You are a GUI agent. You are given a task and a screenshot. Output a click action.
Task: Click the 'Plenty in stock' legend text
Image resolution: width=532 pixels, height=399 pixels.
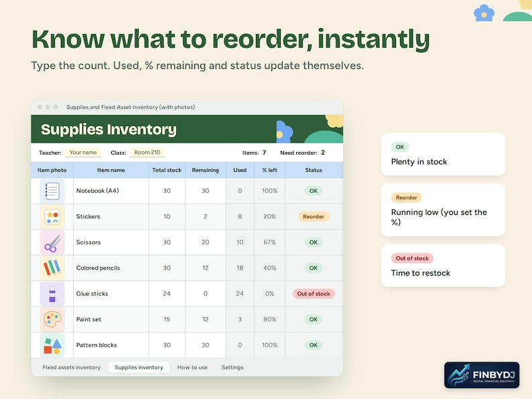pyautogui.click(x=419, y=162)
